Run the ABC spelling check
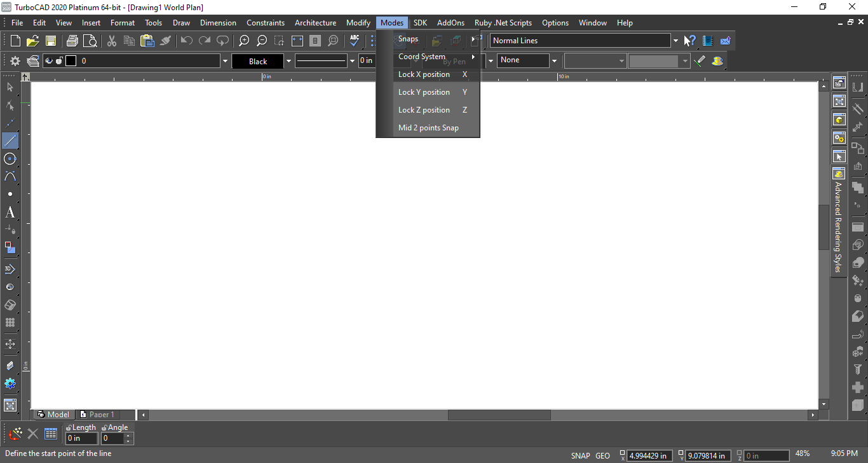Viewport: 868px width, 463px height. click(355, 41)
